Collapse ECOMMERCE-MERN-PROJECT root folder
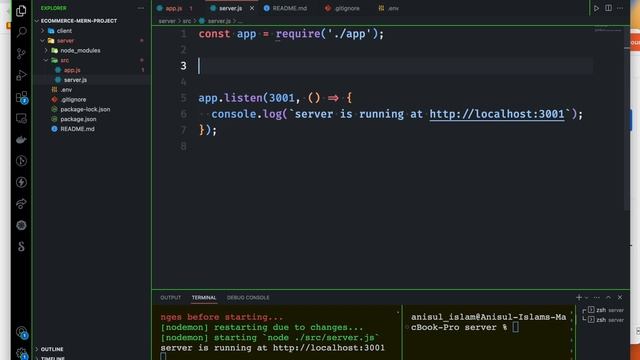The width and height of the screenshot is (640, 360). (x=79, y=21)
